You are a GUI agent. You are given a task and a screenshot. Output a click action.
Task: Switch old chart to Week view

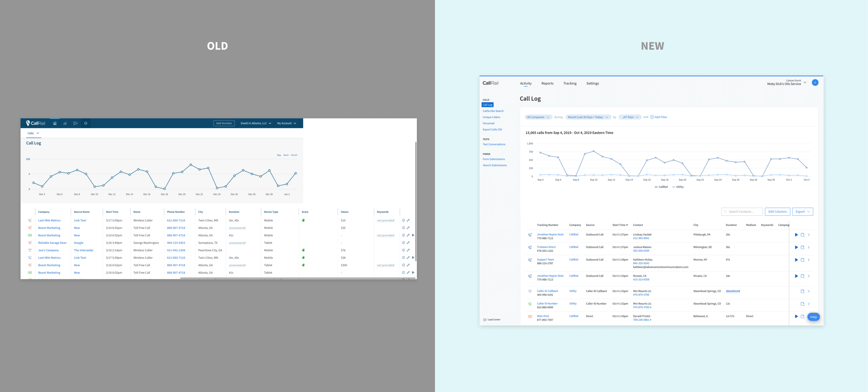point(286,155)
